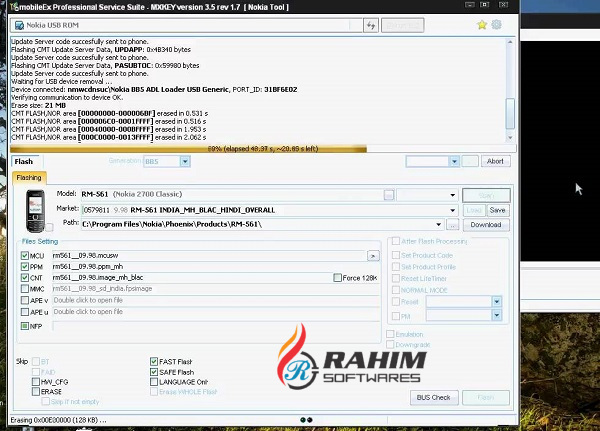Switch to the Flash tab
The image size is (600, 431).
click(x=24, y=162)
